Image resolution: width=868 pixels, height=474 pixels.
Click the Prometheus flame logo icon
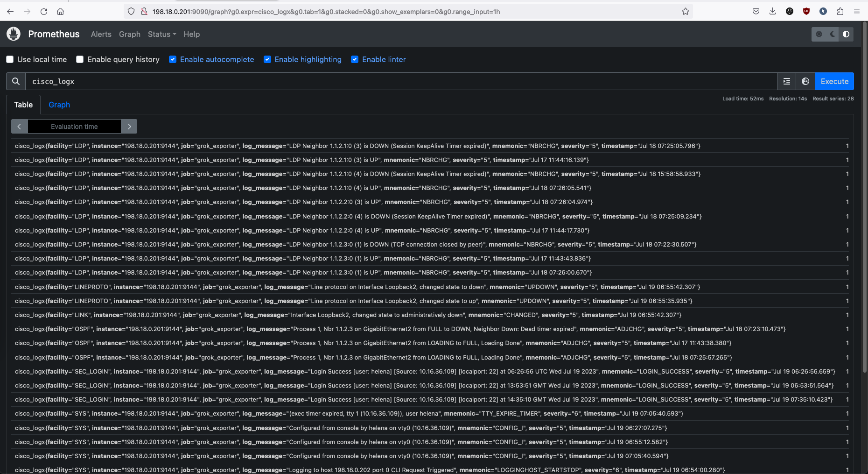(x=14, y=34)
